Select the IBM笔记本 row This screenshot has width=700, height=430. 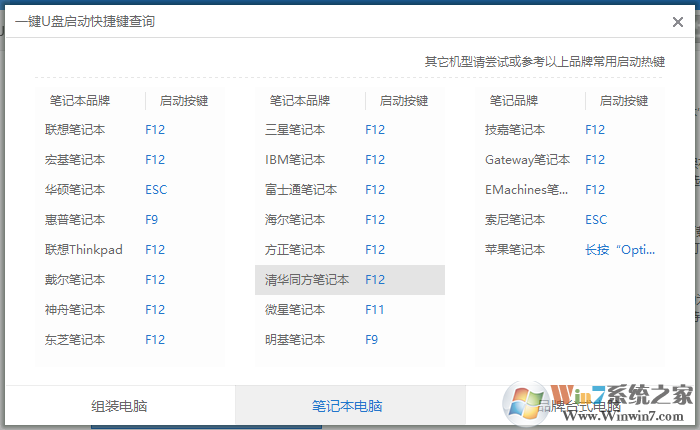tap(350, 159)
